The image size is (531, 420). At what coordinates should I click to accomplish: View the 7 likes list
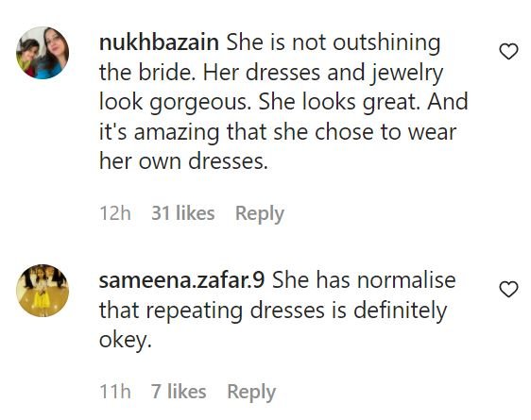click(179, 392)
